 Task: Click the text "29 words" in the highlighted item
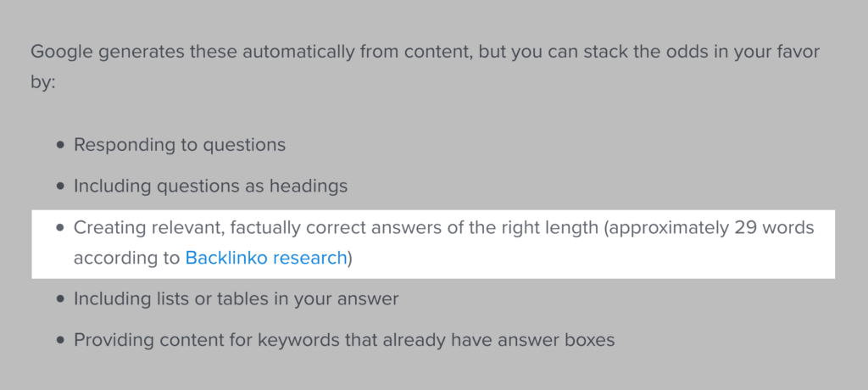click(780, 227)
